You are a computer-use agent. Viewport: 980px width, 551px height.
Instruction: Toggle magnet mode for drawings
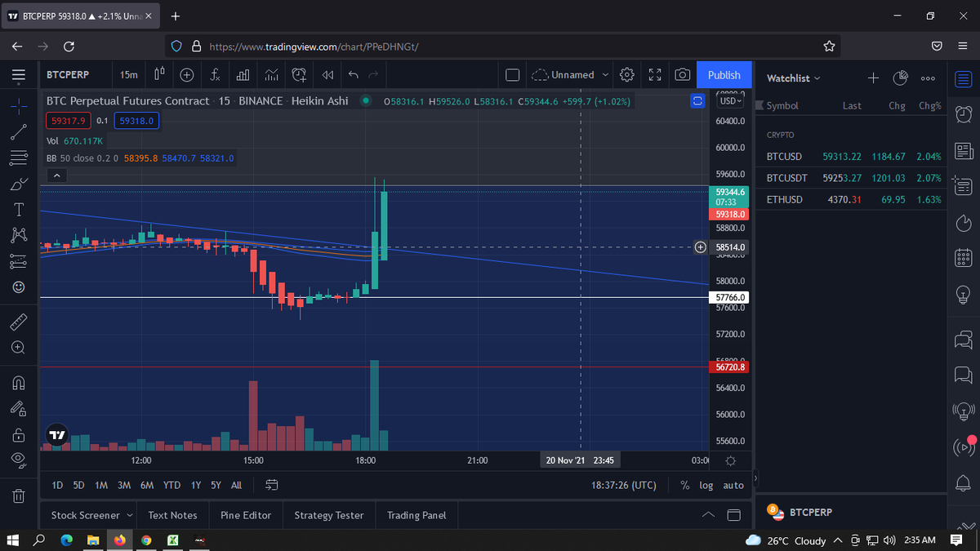coord(18,382)
